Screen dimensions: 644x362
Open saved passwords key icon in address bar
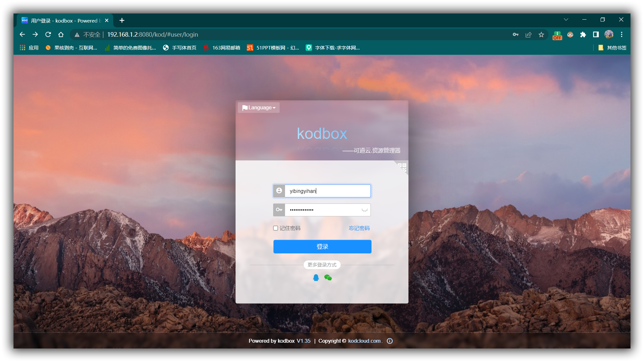pos(515,35)
